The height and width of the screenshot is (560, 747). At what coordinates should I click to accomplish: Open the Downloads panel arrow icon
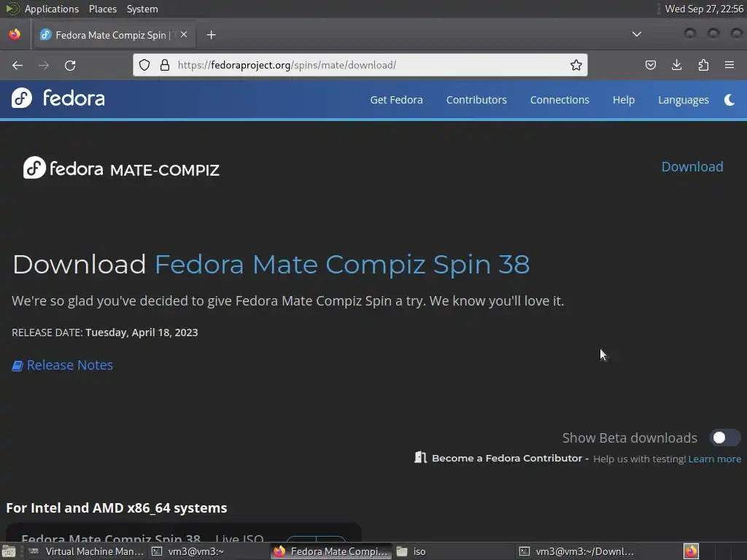[676, 65]
